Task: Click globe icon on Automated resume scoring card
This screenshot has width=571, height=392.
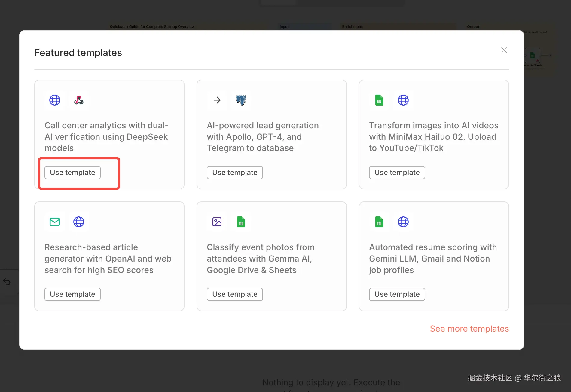Action: pyautogui.click(x=403, y=222)
